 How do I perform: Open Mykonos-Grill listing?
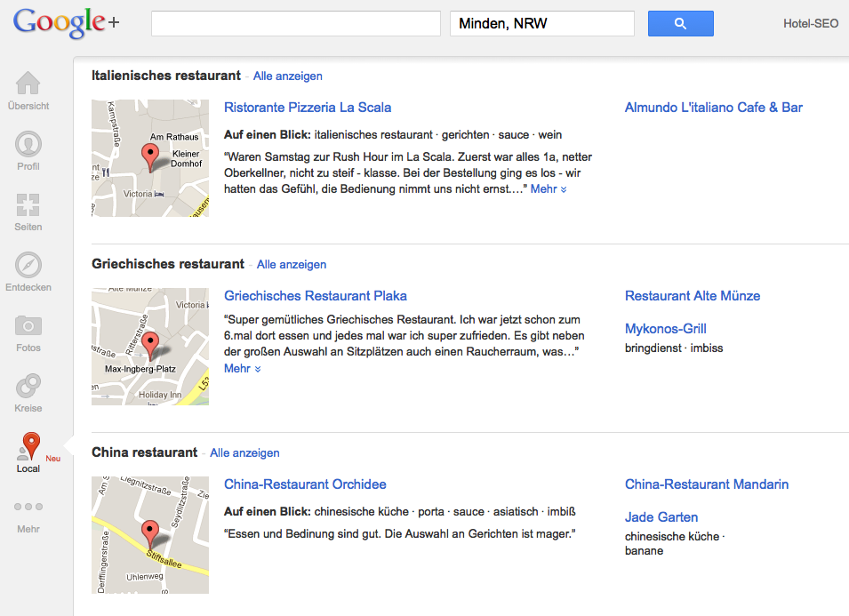point(666,329)
